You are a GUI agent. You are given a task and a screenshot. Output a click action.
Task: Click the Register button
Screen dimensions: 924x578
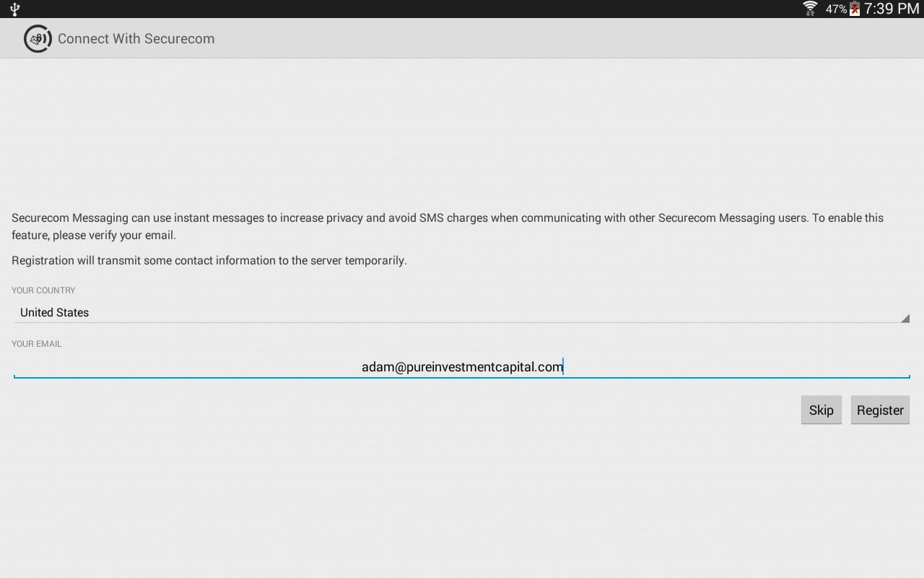click(880, 410)
